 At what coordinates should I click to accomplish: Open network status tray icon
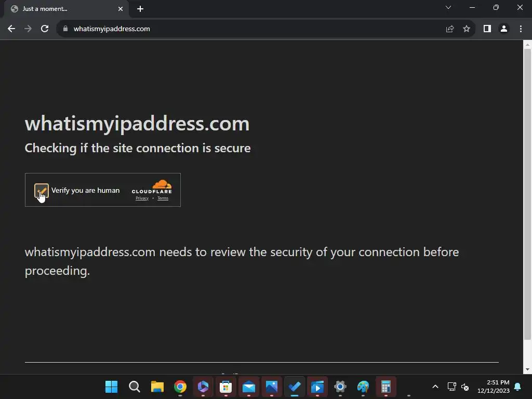coord(451,387)
